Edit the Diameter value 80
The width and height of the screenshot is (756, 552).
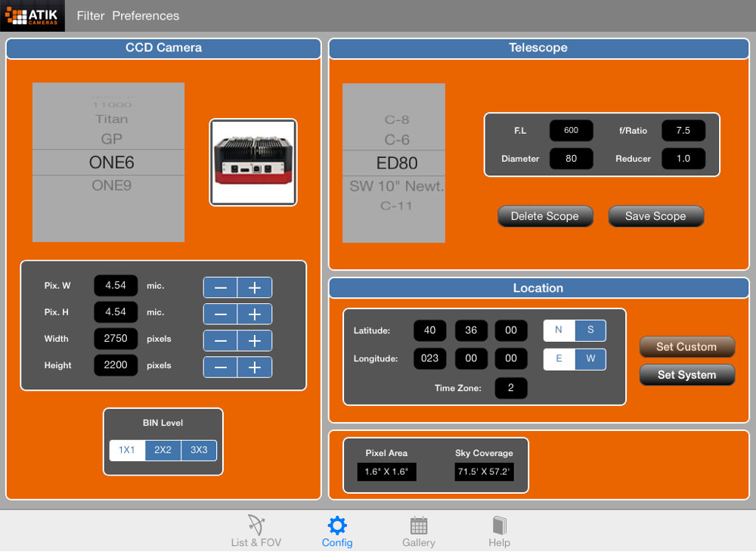click(x=572, y=159)
